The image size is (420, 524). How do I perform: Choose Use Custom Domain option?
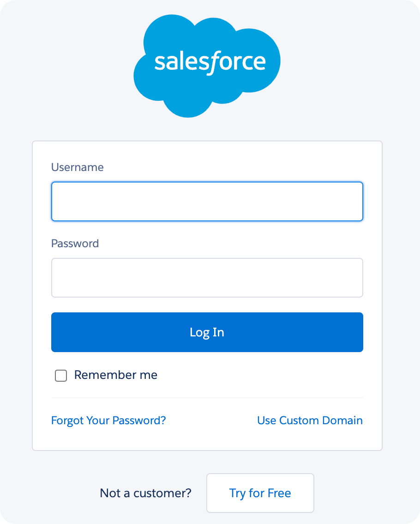[x=310, y=420]
